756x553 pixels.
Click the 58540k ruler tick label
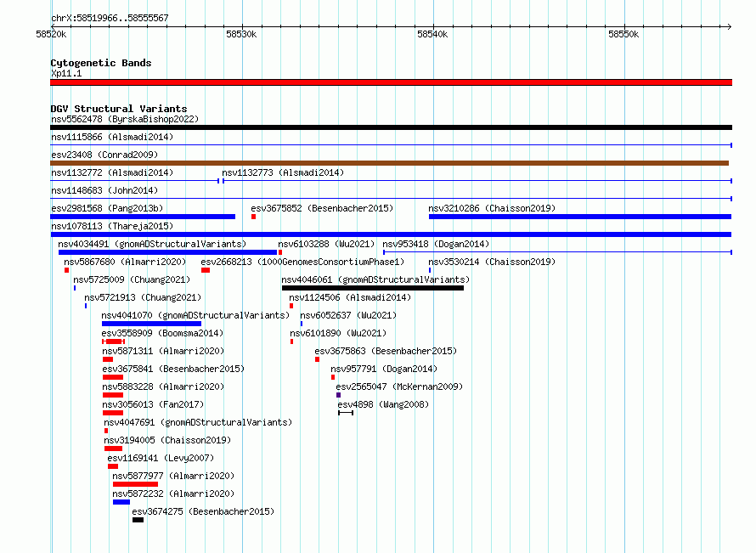tap(432, 34)
